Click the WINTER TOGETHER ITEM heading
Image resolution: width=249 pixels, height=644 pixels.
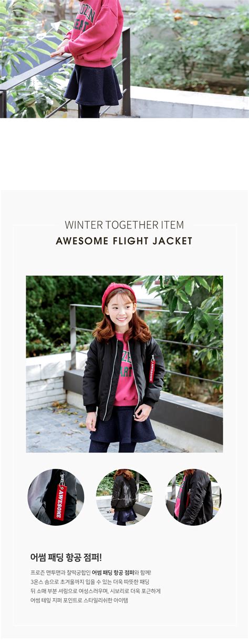pos(124,225)
